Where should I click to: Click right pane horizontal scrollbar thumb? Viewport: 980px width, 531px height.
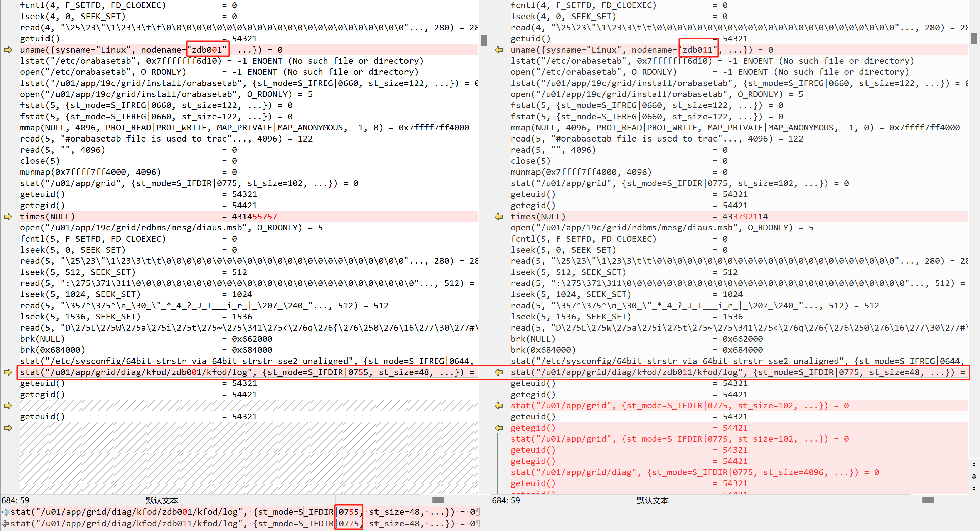point(928,500)
